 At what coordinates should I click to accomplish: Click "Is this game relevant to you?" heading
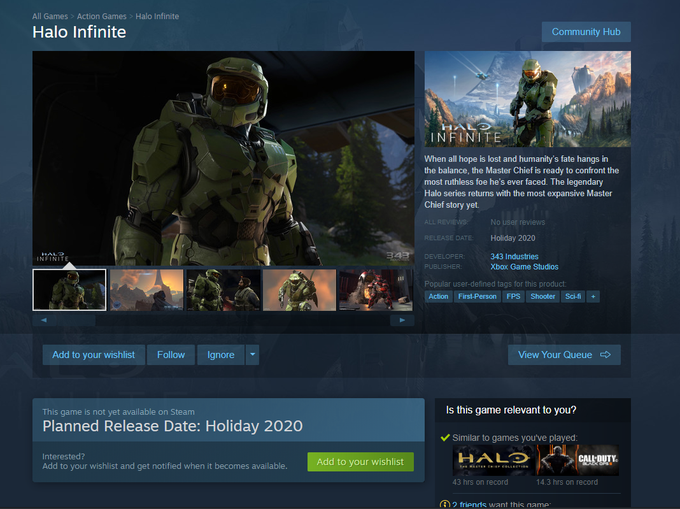[511, 410]
